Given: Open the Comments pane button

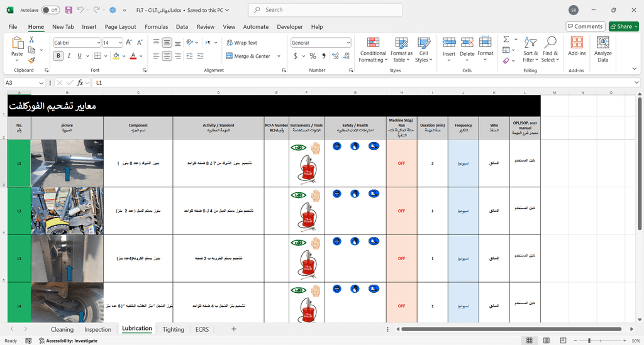Looking at the screenshot, I should 585,26.
